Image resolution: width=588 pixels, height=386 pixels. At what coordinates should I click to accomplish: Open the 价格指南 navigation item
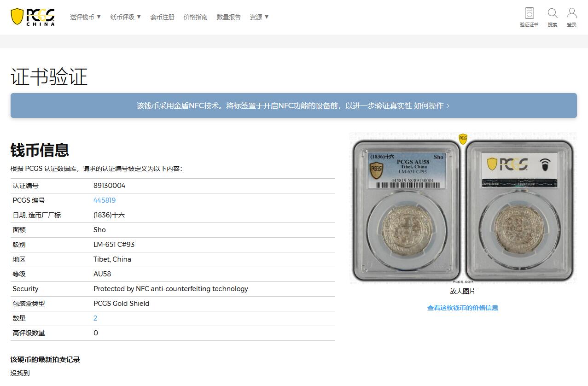click(196, 17)
